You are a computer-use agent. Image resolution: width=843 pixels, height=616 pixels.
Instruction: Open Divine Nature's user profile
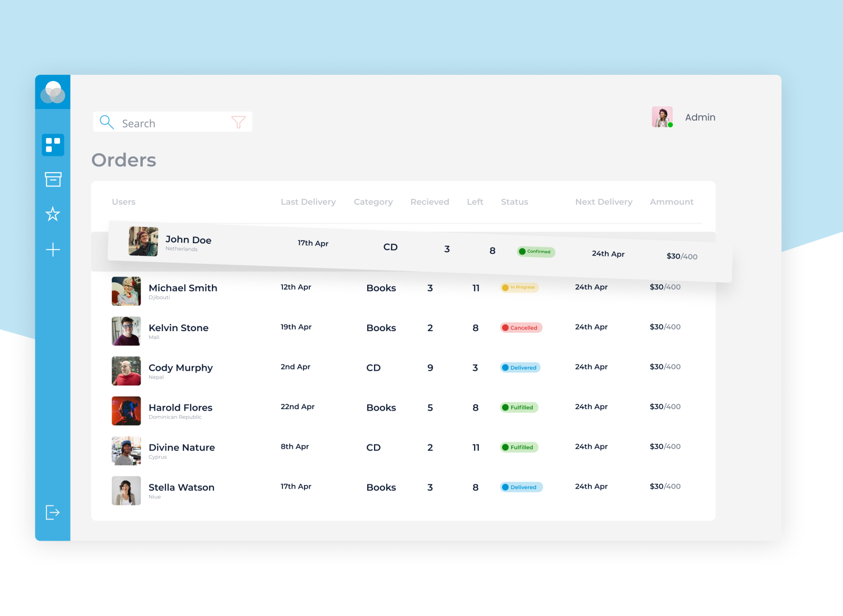(181, 448)
